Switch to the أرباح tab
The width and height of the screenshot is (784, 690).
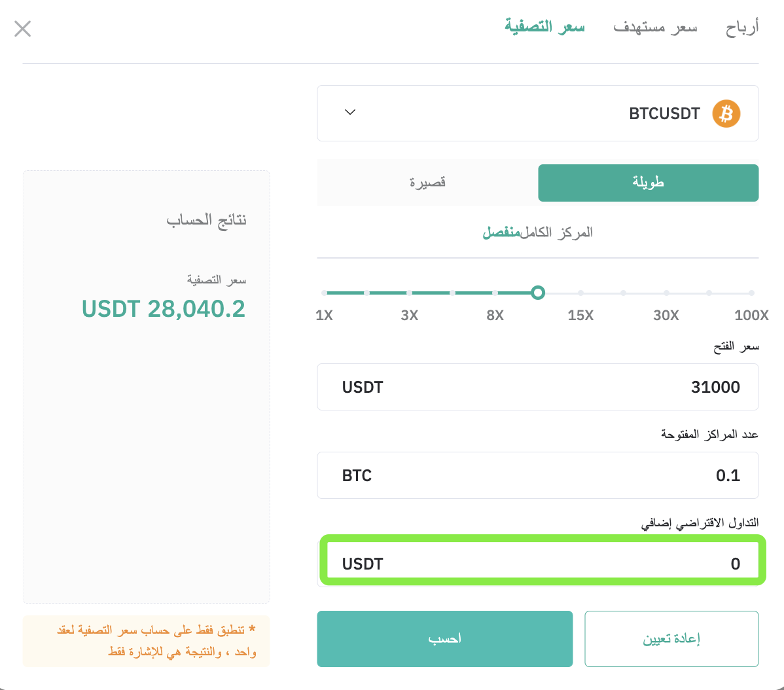(742, 27)
